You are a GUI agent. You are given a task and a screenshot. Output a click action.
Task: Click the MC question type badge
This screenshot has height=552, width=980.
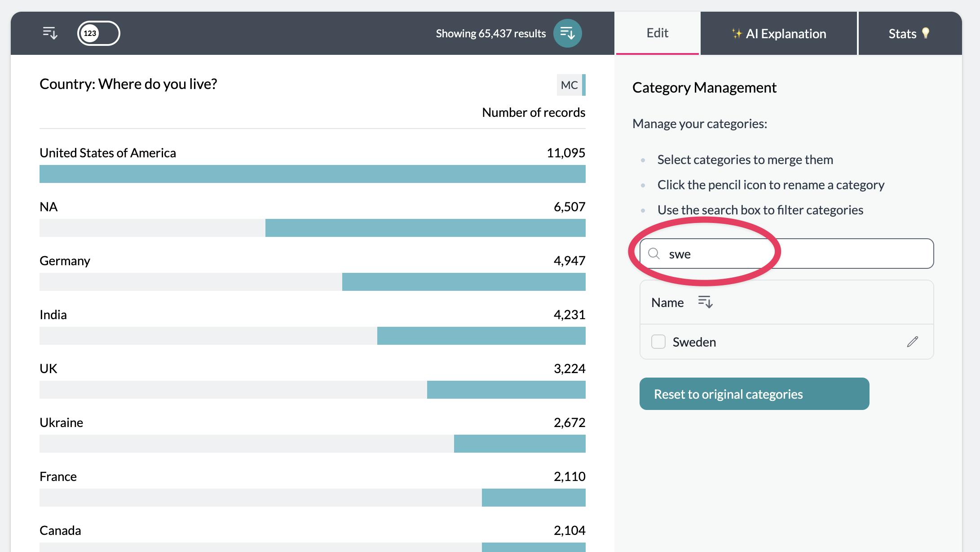(569, 85)
